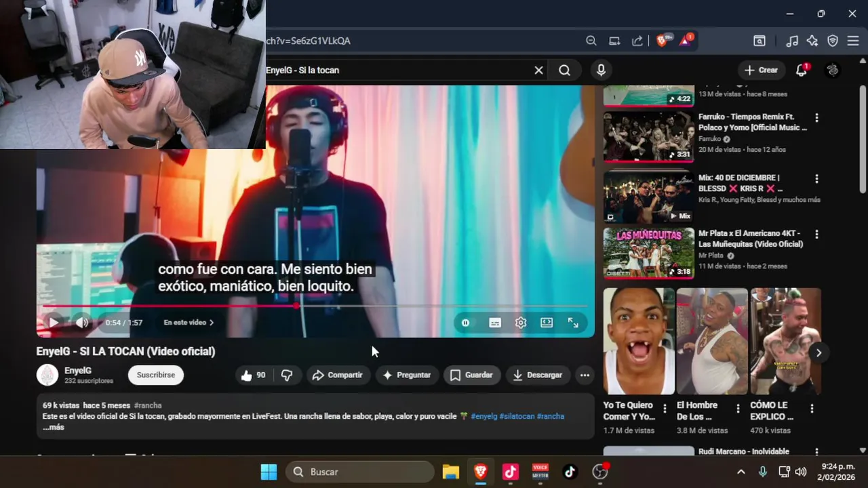Play the video with the play button
The image size is (868, 488).
pyautogui.click(x=54, y=323)
